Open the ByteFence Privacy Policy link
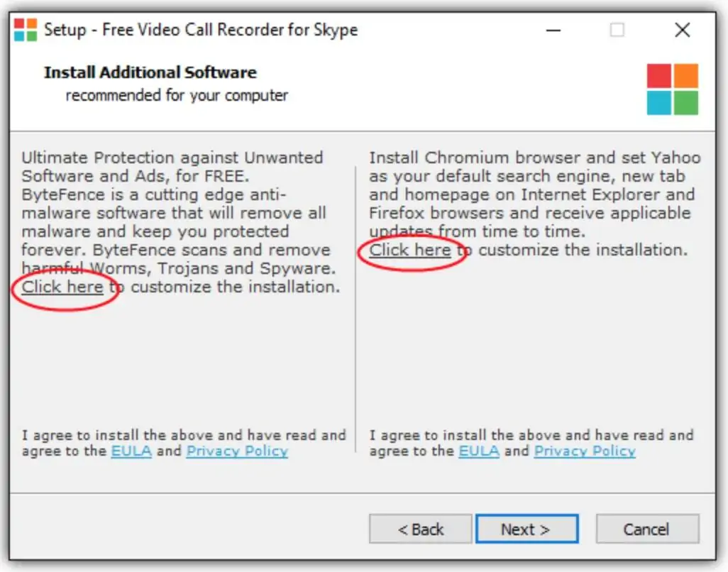The image size is (728, 572). coord(237,451)
